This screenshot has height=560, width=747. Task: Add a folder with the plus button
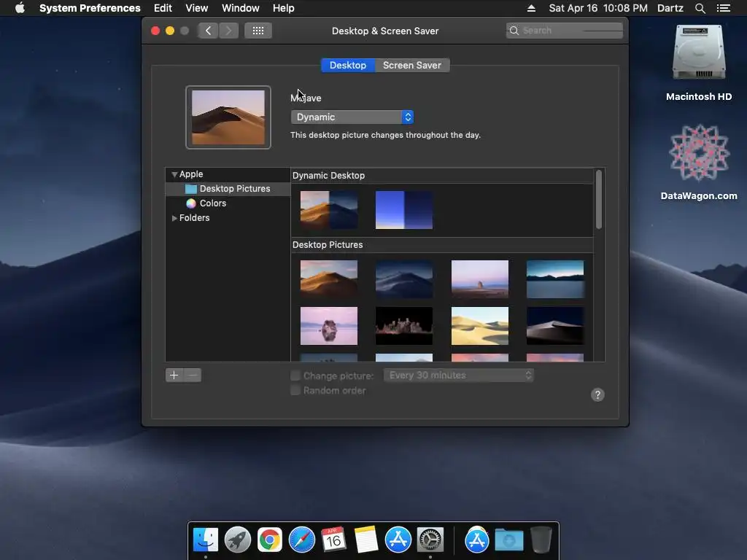click(x=174, y=376)
